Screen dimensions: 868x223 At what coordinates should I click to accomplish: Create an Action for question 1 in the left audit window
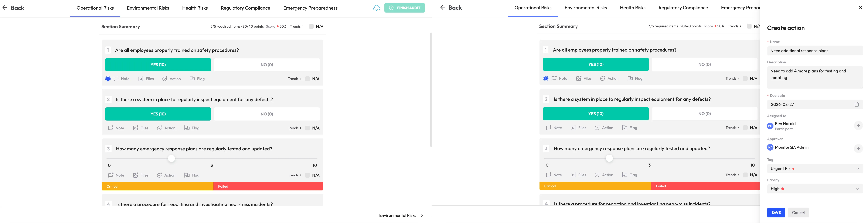[171, 79]
